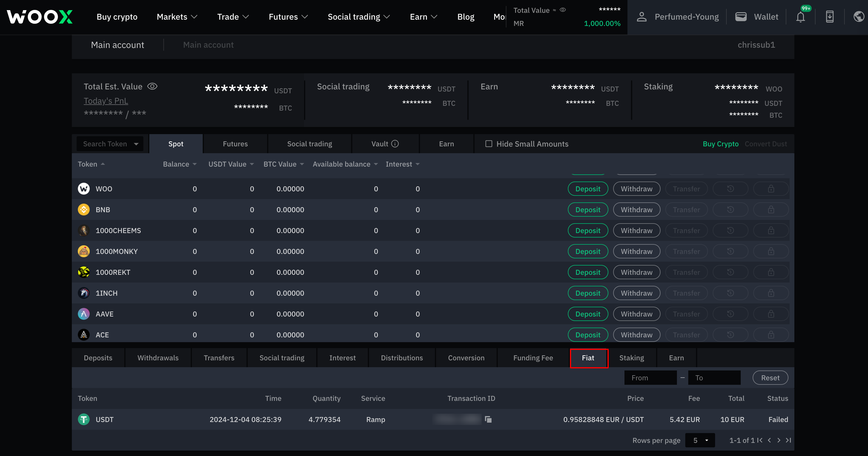Click the 1000REKT token icon
This screenshot has height=456, width=868.
[83, 272]
